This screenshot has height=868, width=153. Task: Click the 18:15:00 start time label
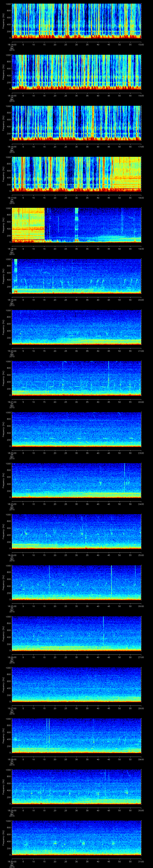pos(12,96)
